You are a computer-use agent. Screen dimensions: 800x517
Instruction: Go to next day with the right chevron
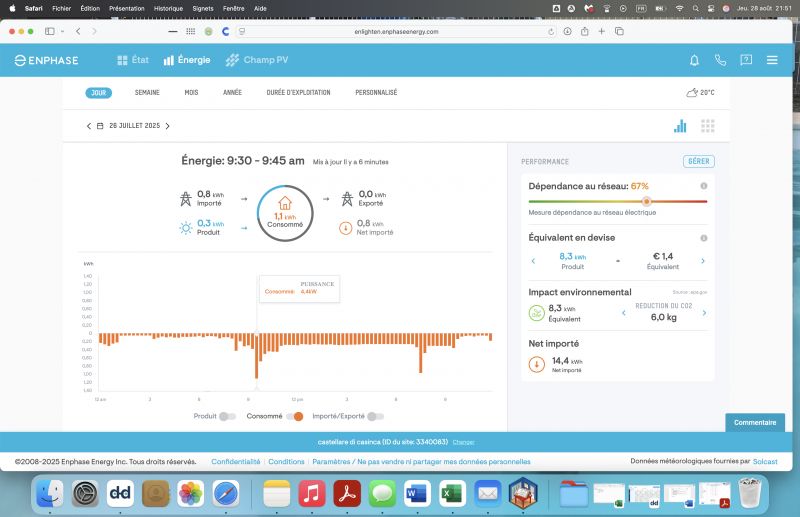167,126
